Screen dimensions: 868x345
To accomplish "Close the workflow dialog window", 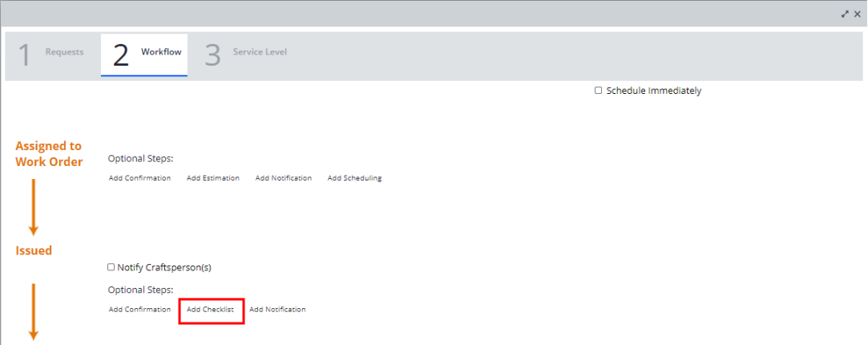I will pyautogui.click(x=857, y=14).
